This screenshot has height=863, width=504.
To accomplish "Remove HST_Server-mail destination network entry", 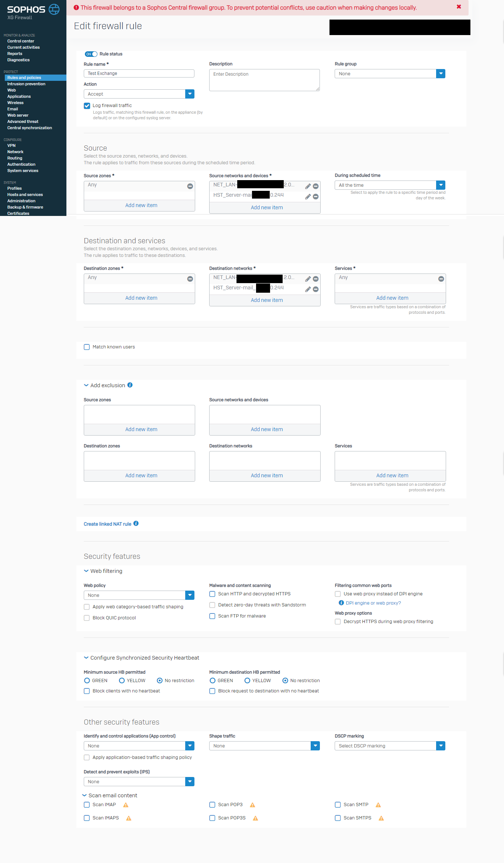I will pyautogui.click(x=316, y=289).
